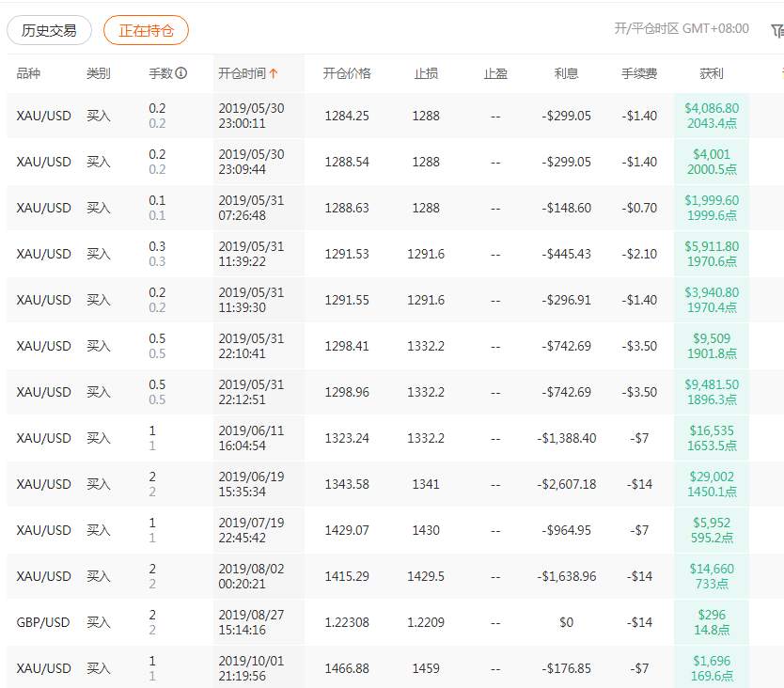Click the stop loss value 1459
This screenshot has height=688, width=784.
(426, 668)
